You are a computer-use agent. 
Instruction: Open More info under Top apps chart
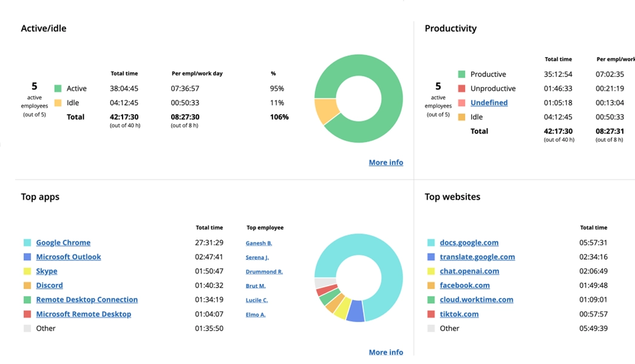[x=385, y=352]
